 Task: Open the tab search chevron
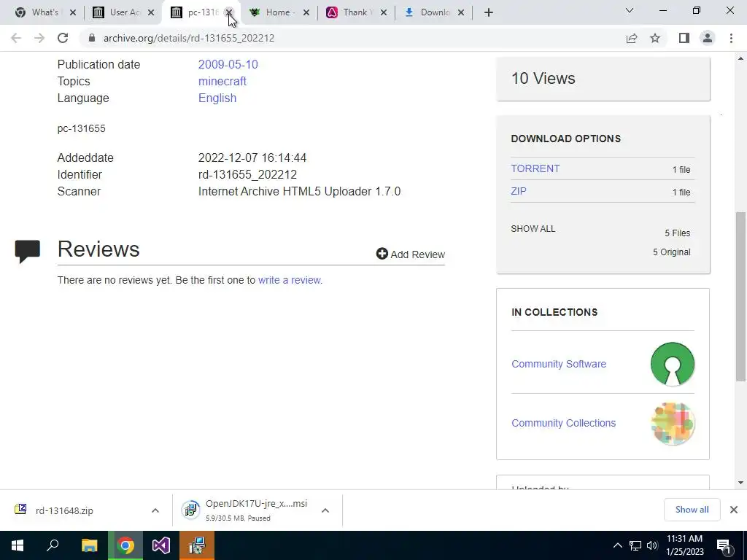pyautogui.click(x=630, y=10)
